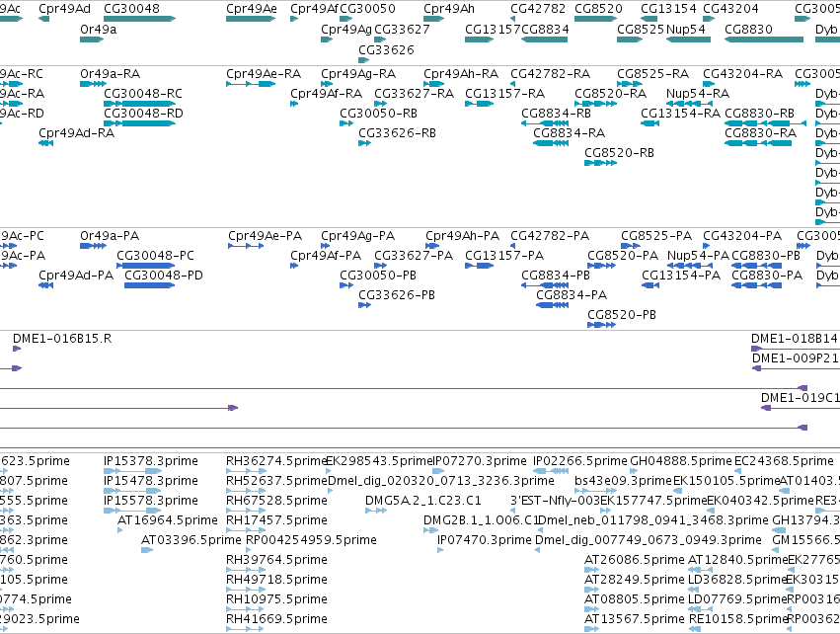Viewport: 840px width, 634px height.
Task: Select transcript CG13154-RA
Action: tap(680, 114)
